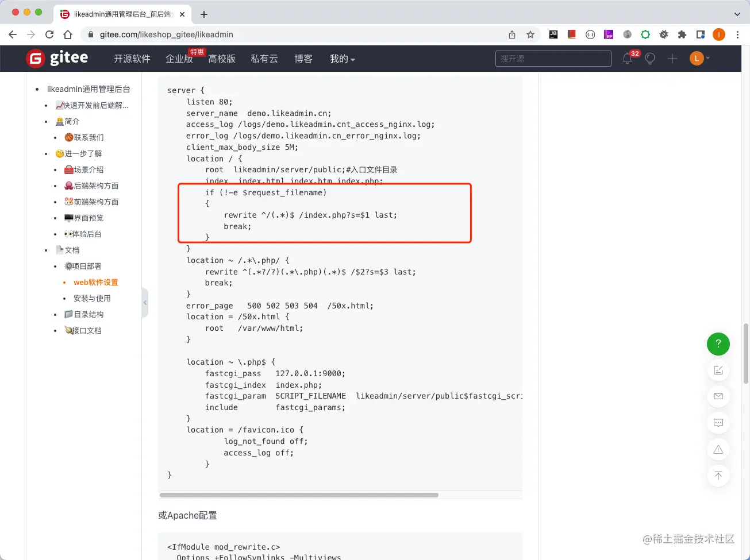Open 联系我们 in sidebar

pyautogui.click(x=84, y=137)
